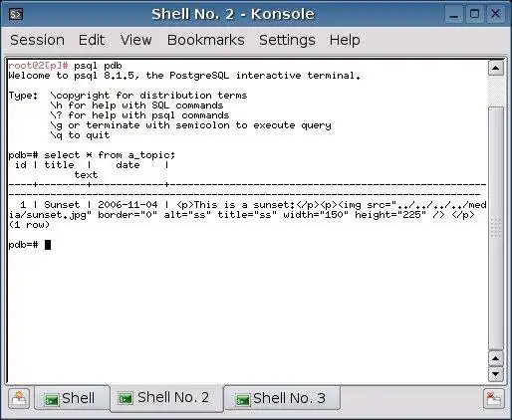Select the Shell No. 2 tab

tap(167, 398)
